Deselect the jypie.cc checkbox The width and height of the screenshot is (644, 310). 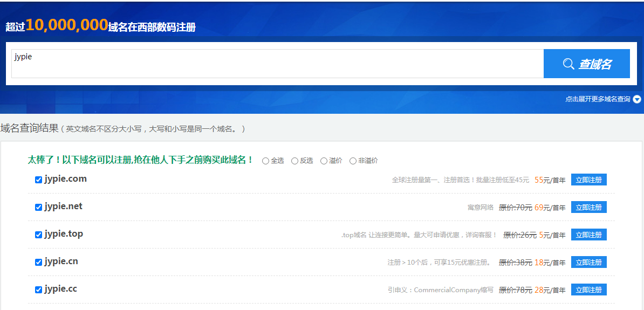pos(38,290)
